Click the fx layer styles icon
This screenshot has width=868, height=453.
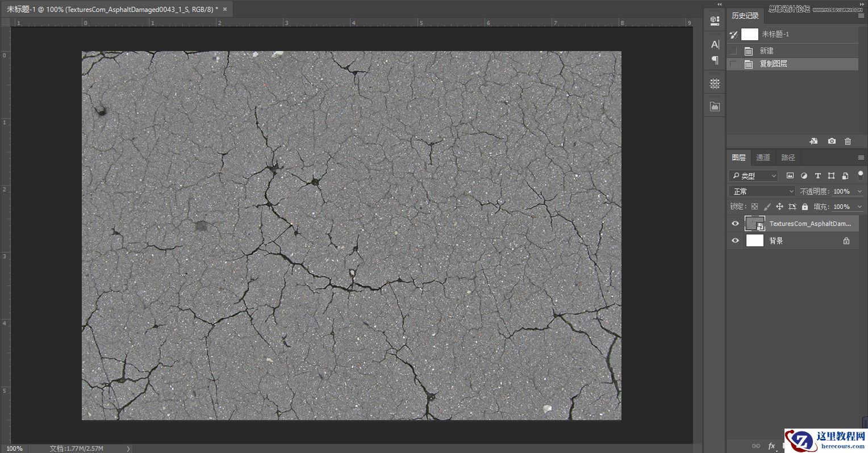tap(771, 446)
